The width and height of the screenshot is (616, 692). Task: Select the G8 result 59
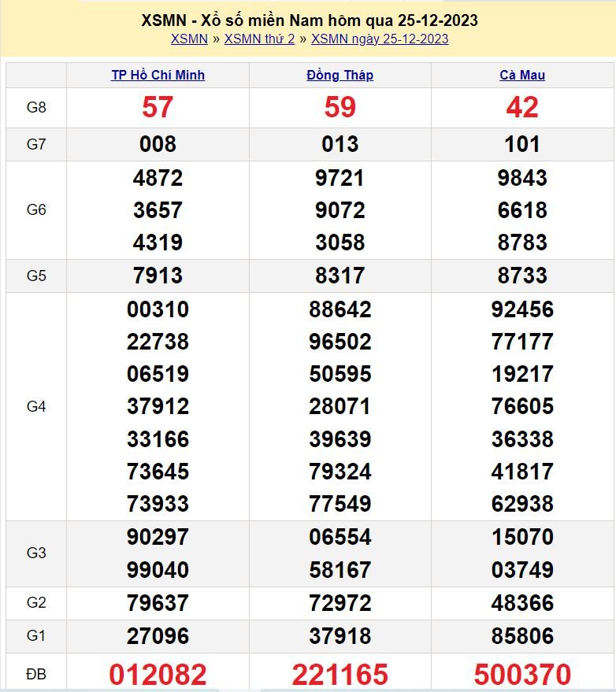(x=340, y=107)
